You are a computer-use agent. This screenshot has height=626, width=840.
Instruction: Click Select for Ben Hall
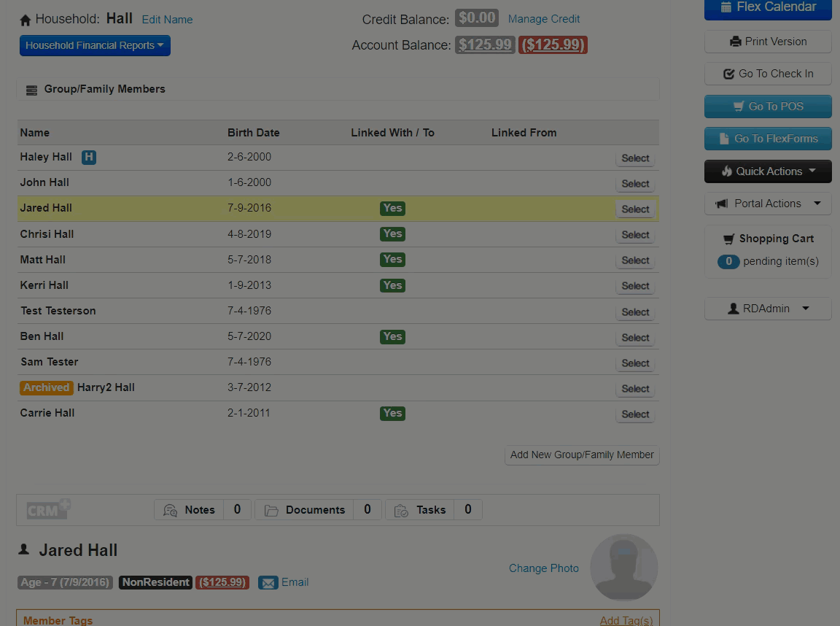point(635,338)
